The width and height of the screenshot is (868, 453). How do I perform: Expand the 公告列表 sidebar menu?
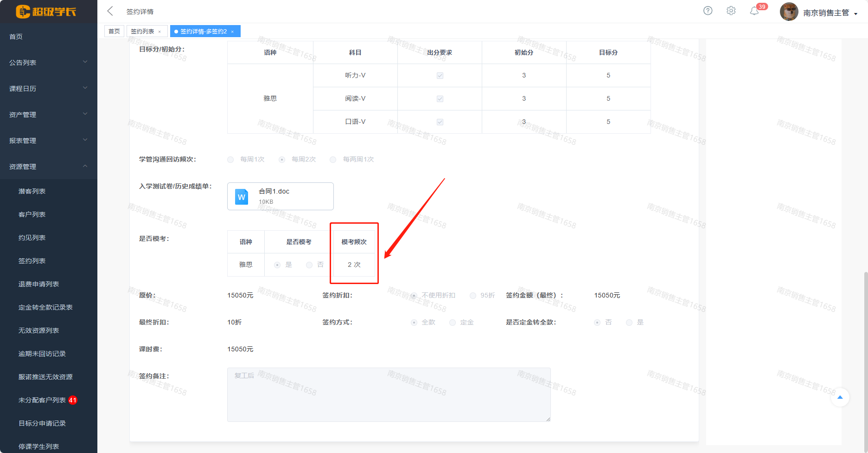coord(48,63)
